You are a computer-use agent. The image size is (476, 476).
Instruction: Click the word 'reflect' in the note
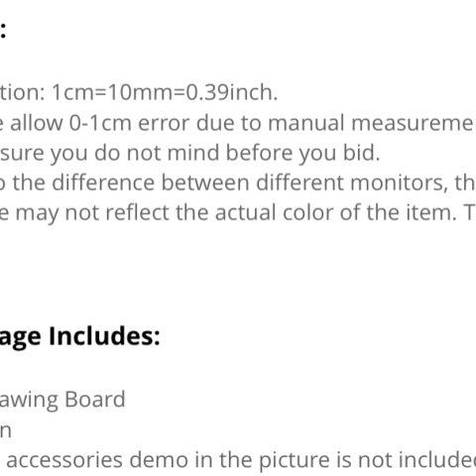coord(137,212)
